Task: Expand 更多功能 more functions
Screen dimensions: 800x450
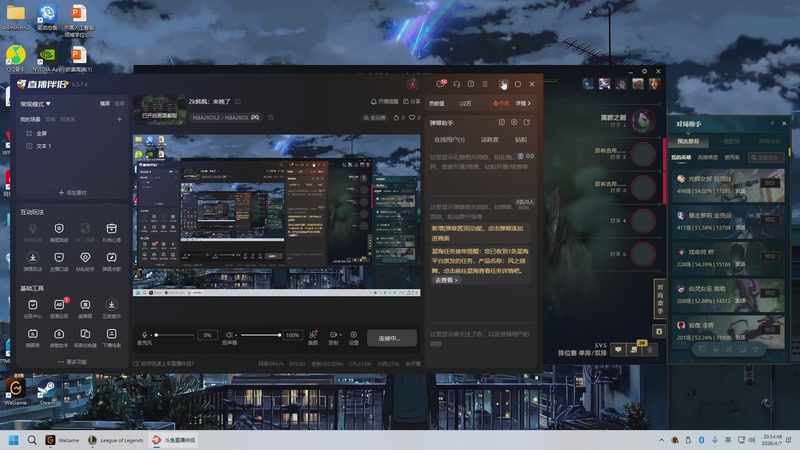Action: tap(72, 362)
